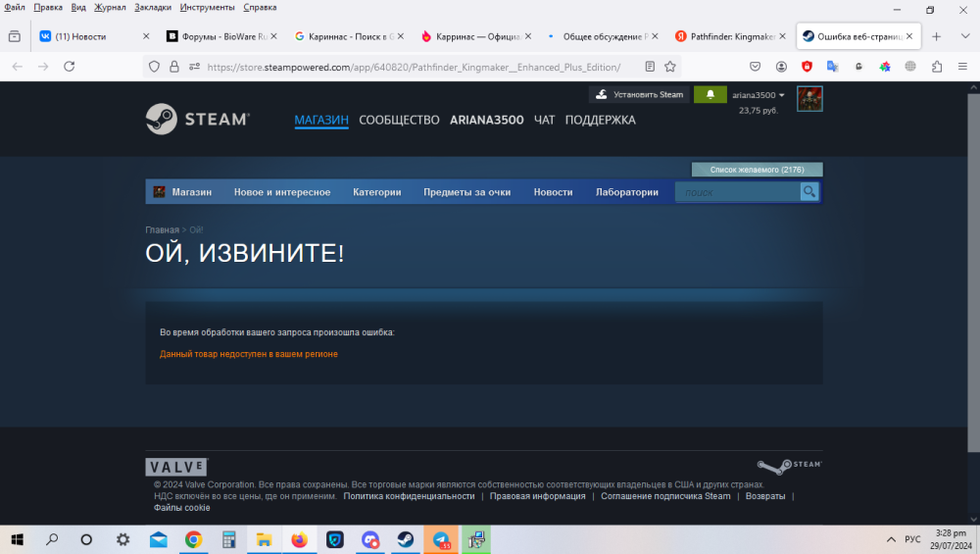Image resolution: width=980 pixels, height=554 pixels.
Task: Open Лаборатории in the store bar
Action: pos(627,192)
